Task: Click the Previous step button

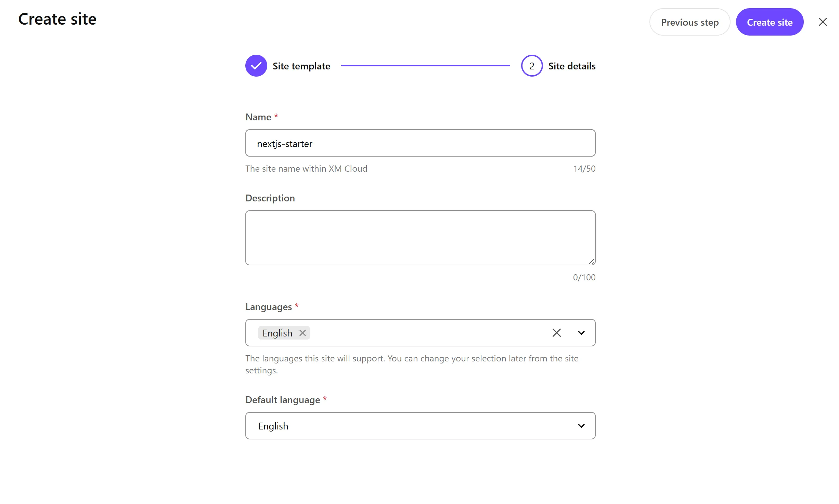Action: 690,22
